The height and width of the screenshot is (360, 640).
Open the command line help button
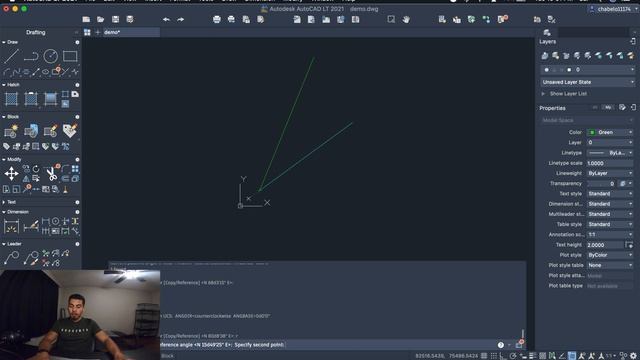click(x=500, y=345)
